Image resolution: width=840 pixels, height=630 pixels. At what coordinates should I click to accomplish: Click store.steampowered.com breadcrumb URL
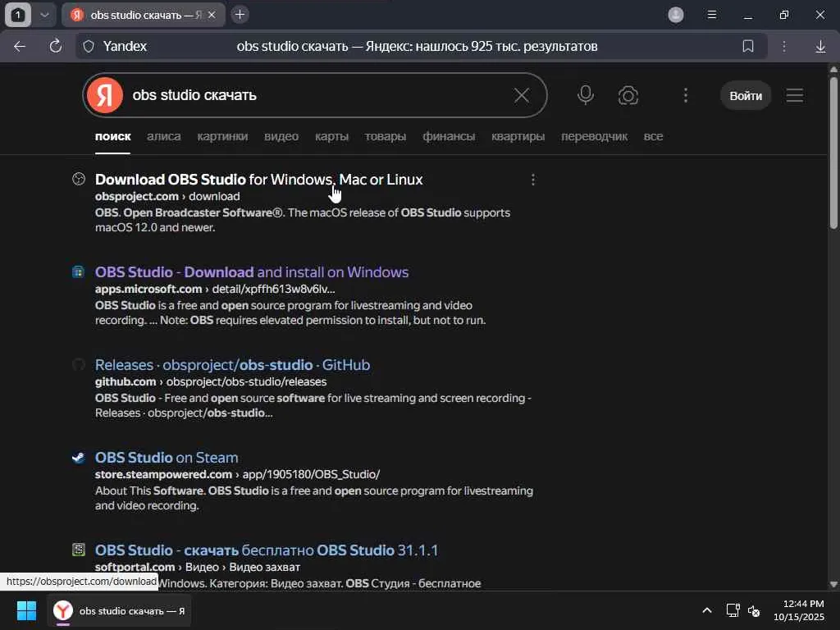pyautogui.click(x=237, y=475)
